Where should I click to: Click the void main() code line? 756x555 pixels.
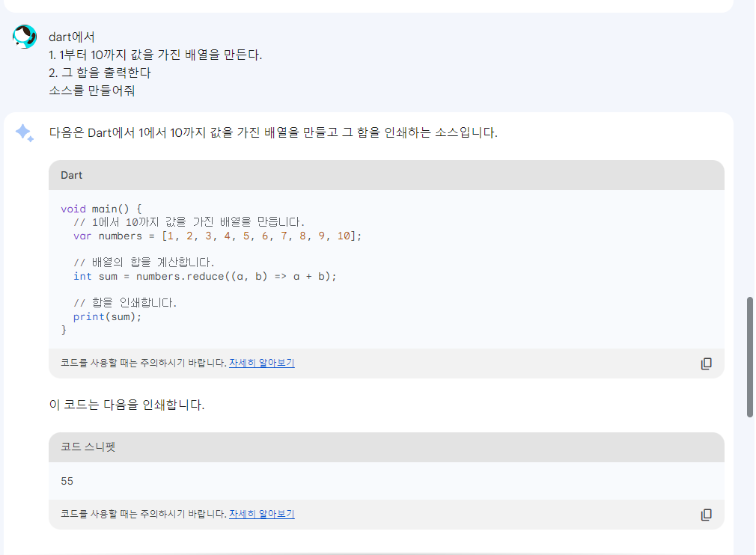pos(101,209)
